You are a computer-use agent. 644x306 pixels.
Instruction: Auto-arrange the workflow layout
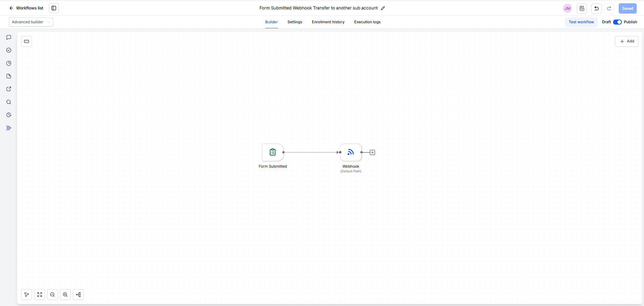coord(78,295)
